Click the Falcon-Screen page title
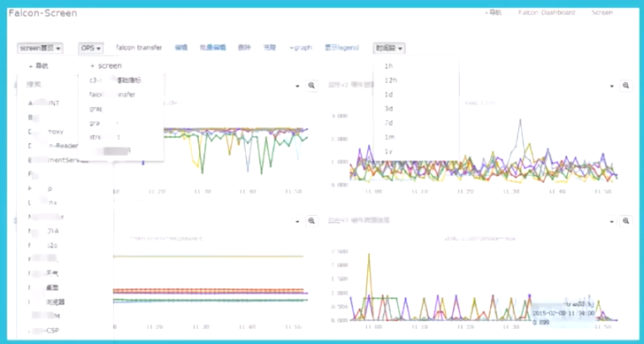Viewport: 644px width, 344px height. 42,13
